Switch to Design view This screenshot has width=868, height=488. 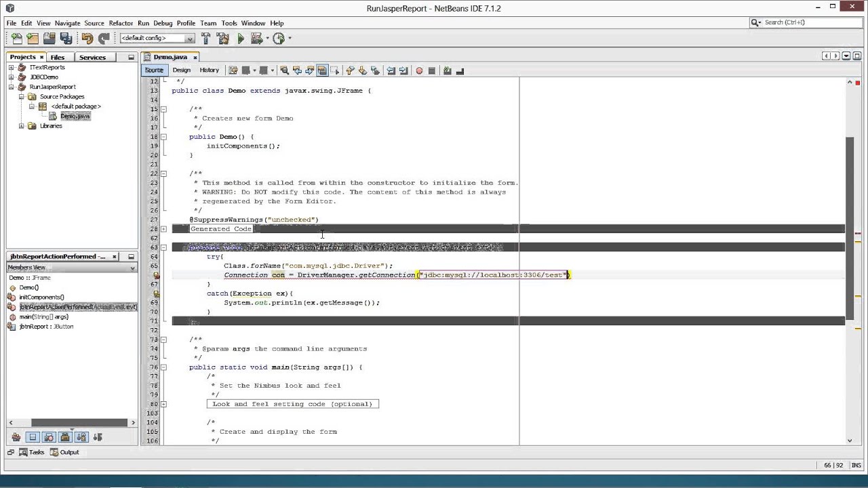point(181,70)
